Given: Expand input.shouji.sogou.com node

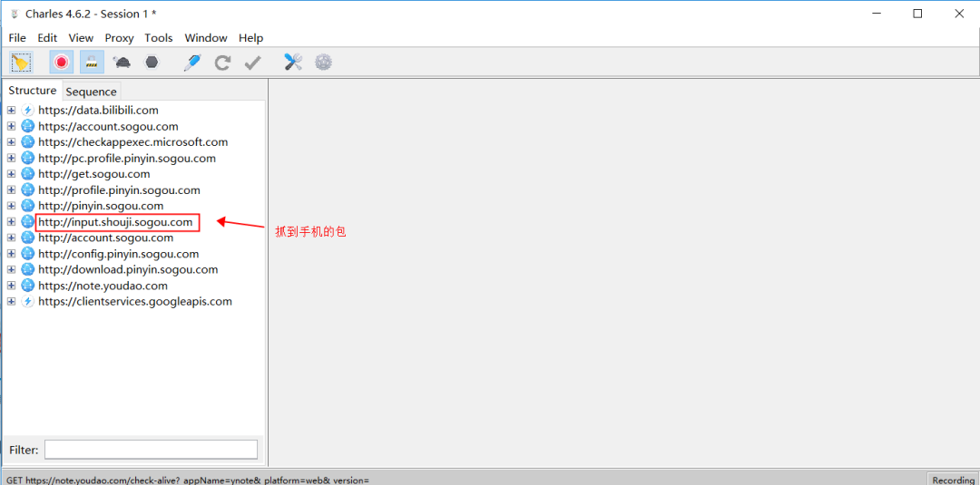Looking at the screenshot, I should 11,221.
